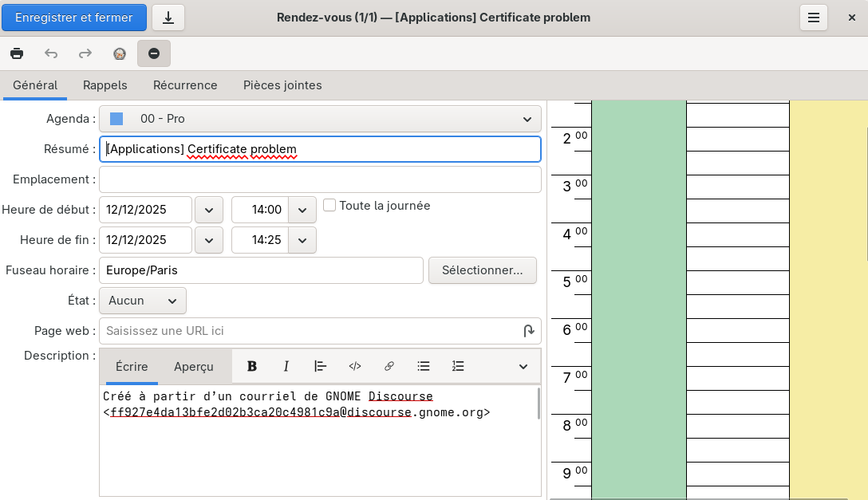Add a bulleted list to the description
The height and width of the screenshot is (500, 868).
click(x=424, y=366)
